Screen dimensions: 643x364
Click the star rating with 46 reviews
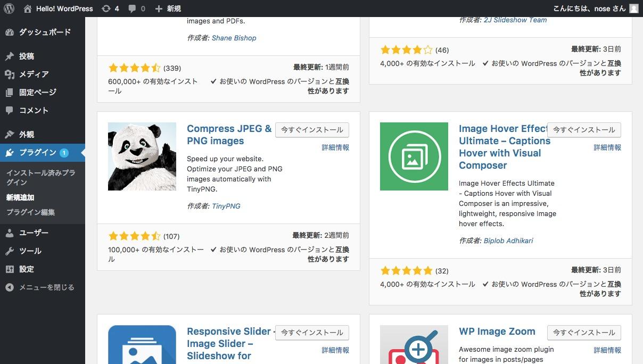click(x=406, y=50)
